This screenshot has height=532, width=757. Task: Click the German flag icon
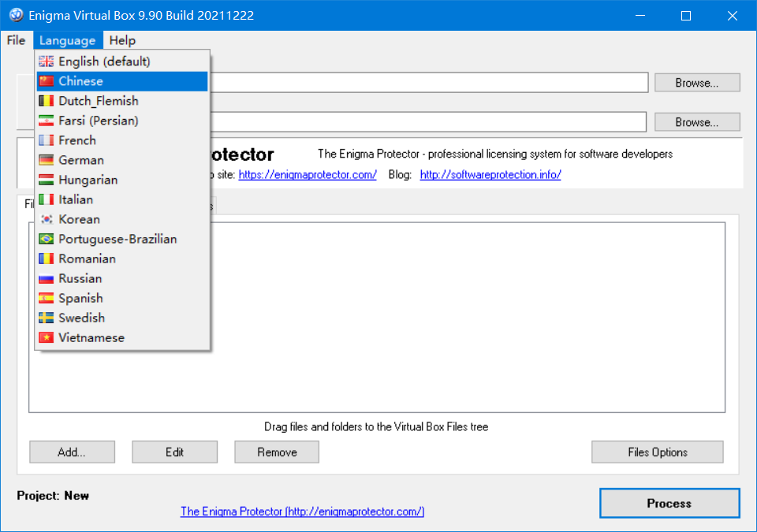(47, 160)
